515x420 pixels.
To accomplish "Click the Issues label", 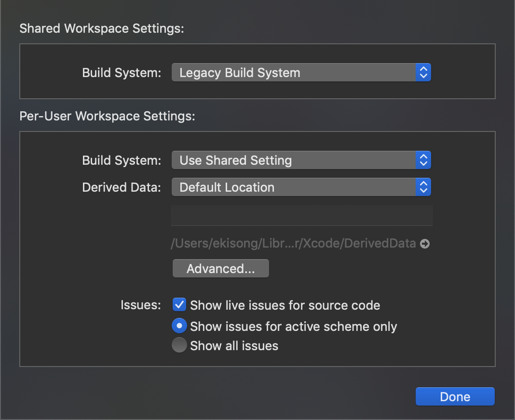I will click(x=140, y=305).
